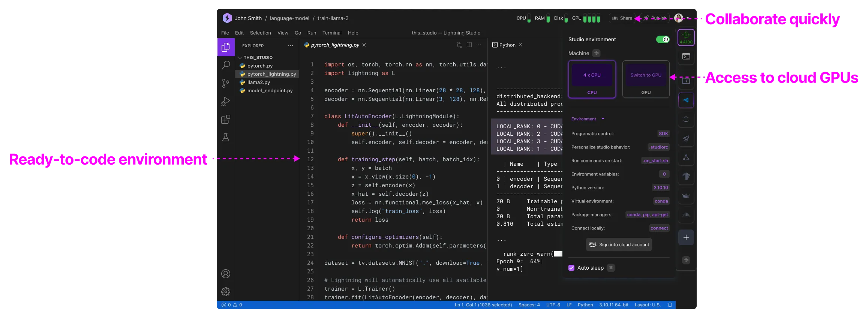Click Sign into cloud account button

619,244
